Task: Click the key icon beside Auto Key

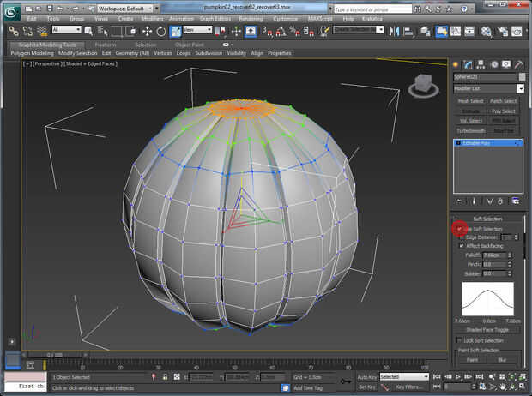Action: point(345,381)
